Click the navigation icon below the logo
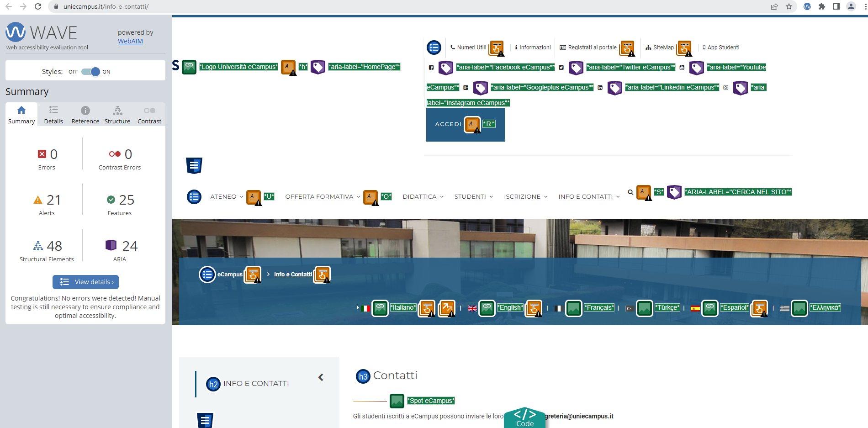 (x=194, y=165)
